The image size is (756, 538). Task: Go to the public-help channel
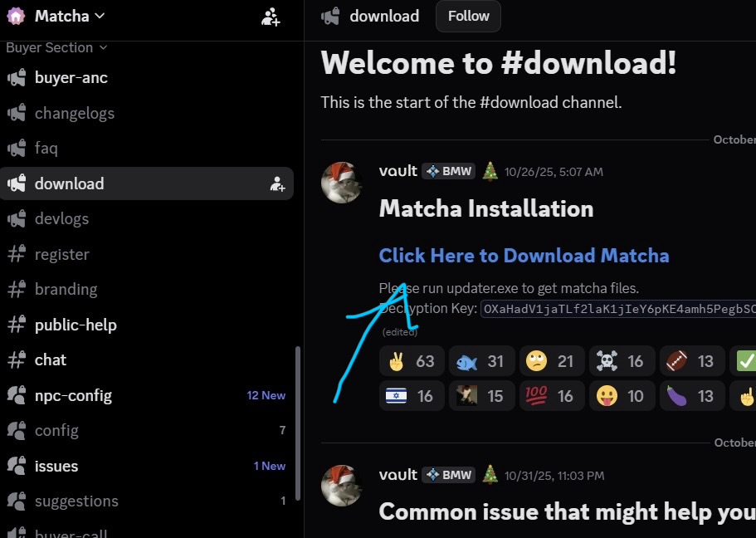(x=76, y=325)
